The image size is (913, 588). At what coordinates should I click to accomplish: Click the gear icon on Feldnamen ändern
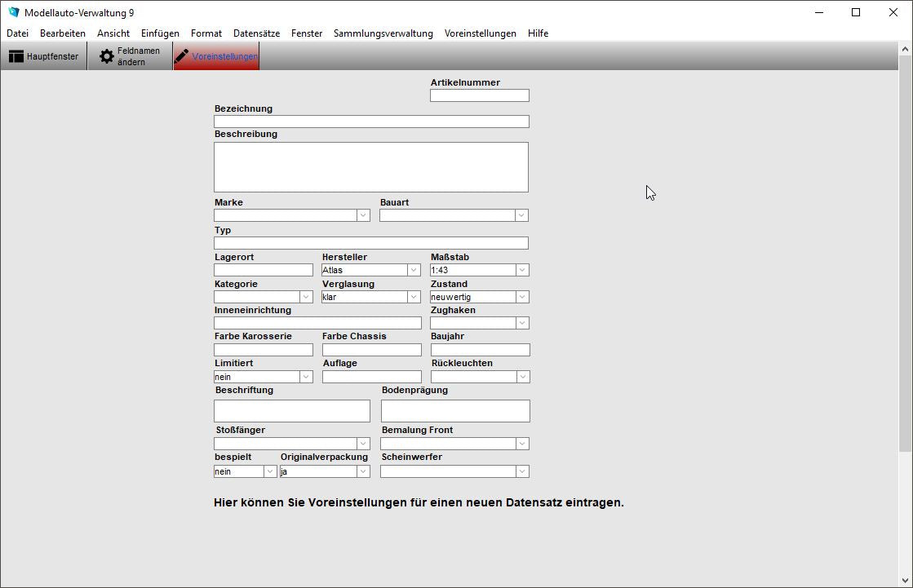(106, 55)
